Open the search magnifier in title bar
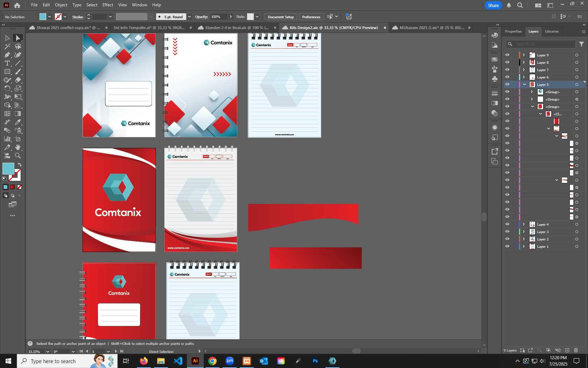 coord(520,5)
